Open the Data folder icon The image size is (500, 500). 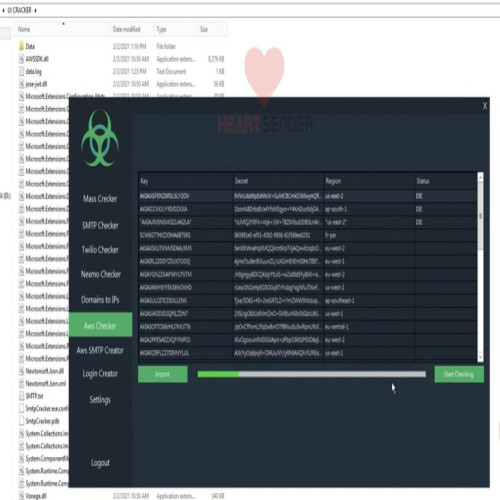pyautogui.click(x=21, y=46)
